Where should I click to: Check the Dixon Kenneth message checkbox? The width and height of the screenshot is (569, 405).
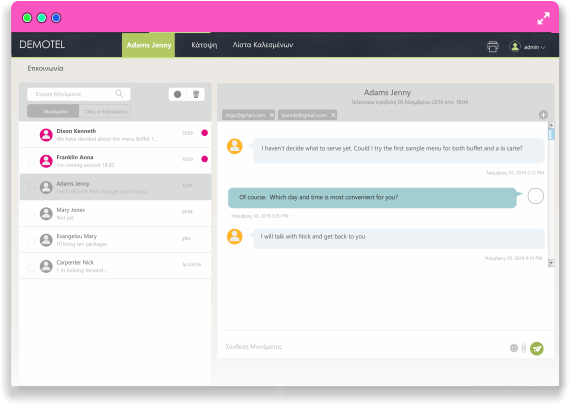(x=32, y=136)
